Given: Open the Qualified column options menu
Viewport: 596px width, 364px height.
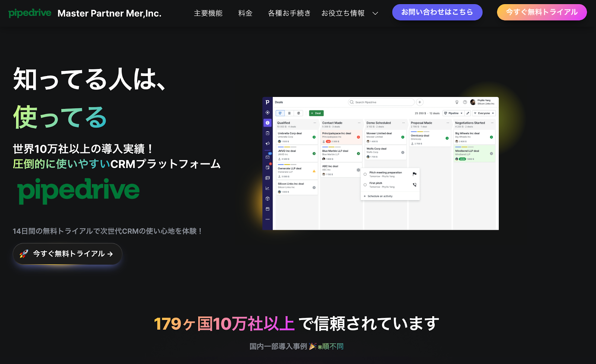Looking at the screenshot, I should tap(315, 123).
